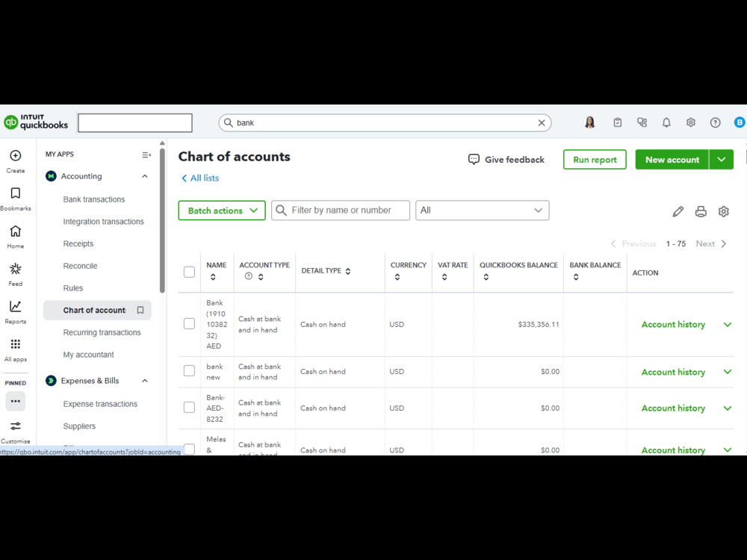Open the All account filter dropdown
The width and height of the screenshot is (747, 560).
(482, 211)
